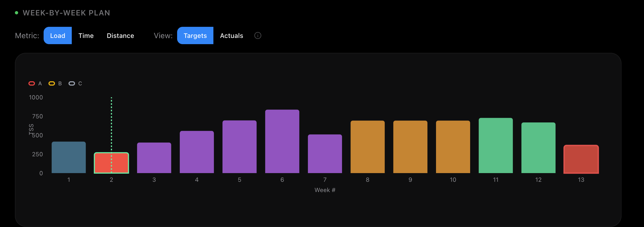Show the Targets view
Image resolution: width=644 pixels, height=227 pixels.
point(195,35)
